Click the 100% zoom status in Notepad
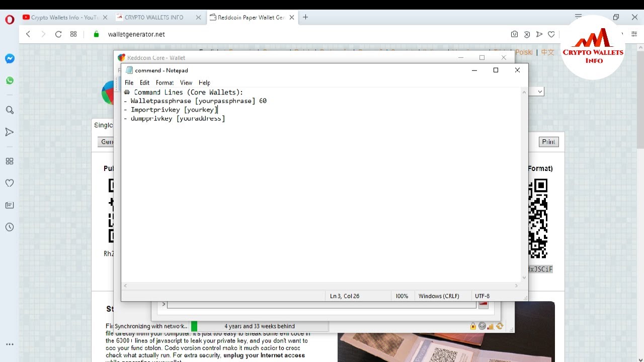644x362 pixels. tap(402, 296)
